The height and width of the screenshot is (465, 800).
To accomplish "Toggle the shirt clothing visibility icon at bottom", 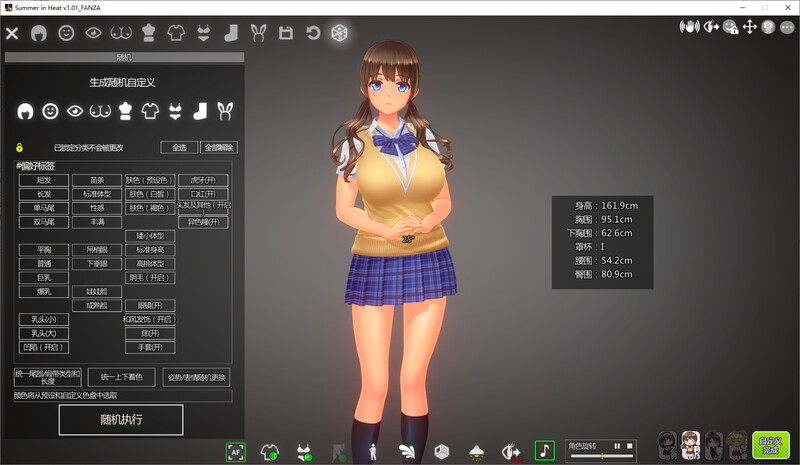I will coord(269,452).
